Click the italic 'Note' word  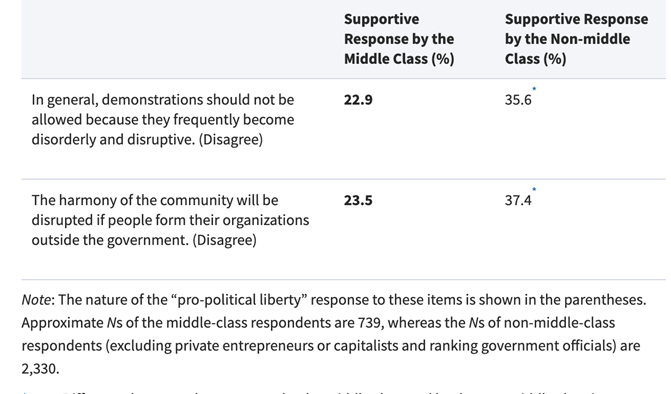click(36, 300)
